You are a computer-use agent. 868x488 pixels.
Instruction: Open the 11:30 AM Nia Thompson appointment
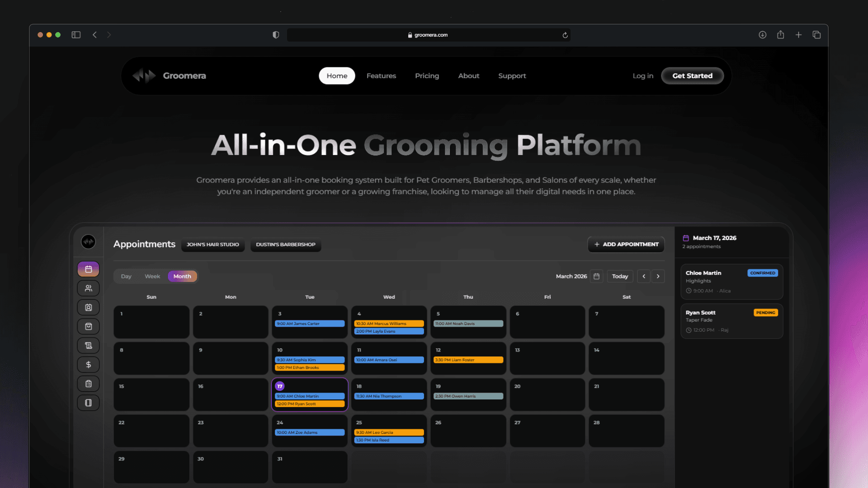click(389, 396)
